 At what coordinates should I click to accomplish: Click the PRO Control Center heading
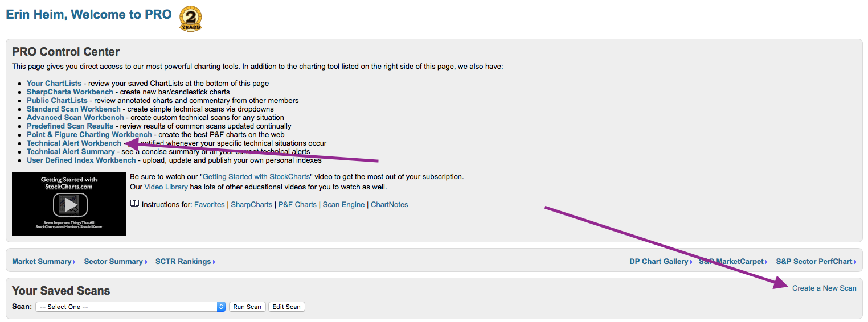click(x=66, y=52)
